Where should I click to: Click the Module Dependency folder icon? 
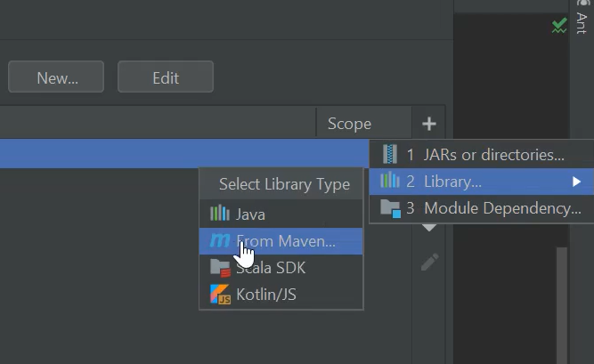pyautogui.click(x=390, y=208)
